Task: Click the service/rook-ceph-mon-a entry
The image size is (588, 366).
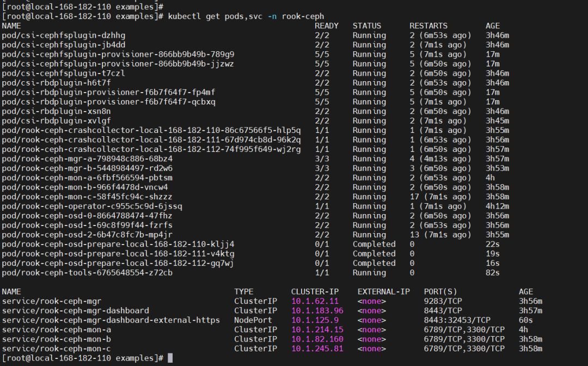Action: 56,330
